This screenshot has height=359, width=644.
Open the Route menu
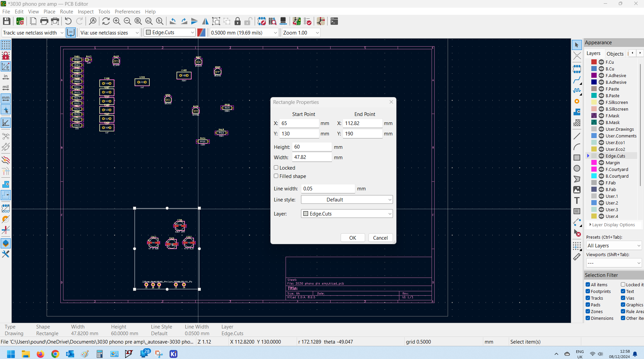click(66, 12)
